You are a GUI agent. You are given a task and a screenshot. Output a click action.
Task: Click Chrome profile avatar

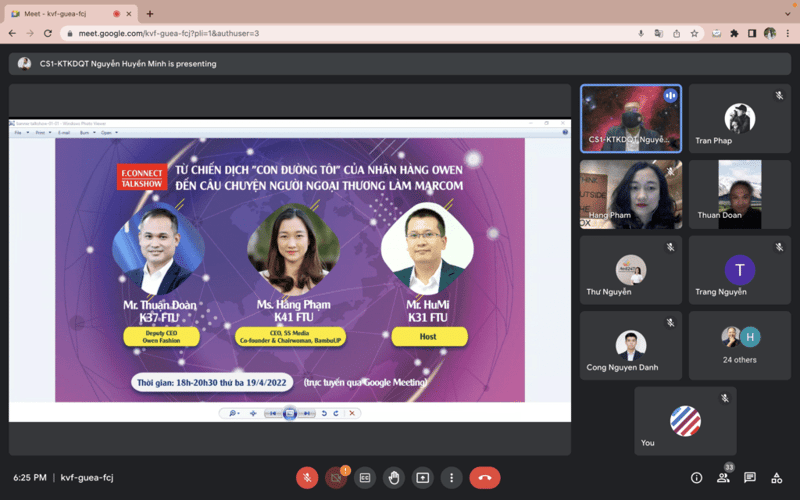pyautogui.click(x=770, y=33)
